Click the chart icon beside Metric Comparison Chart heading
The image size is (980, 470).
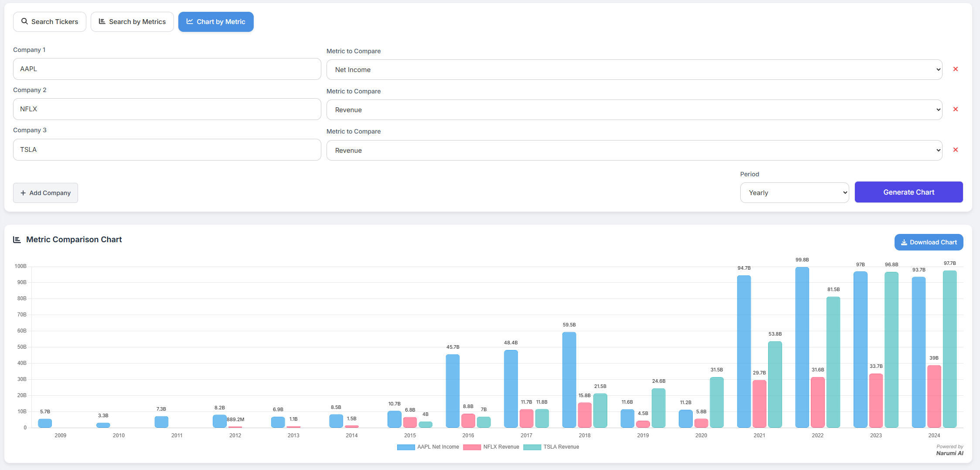point(17,239)
